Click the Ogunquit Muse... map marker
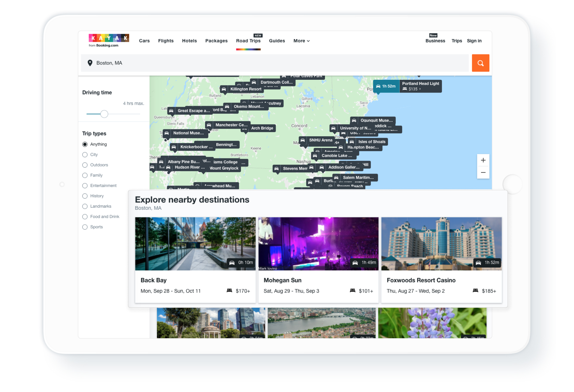Image resolution: width=574 pixels, height=392 pixels. [373, 120]
